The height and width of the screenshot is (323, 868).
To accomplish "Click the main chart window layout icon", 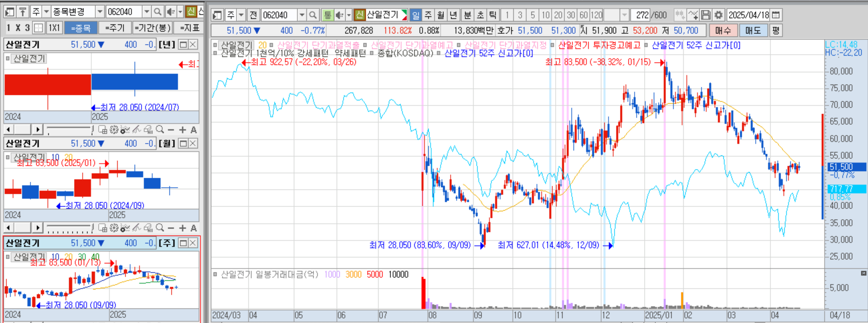I will (x=217, y=15).
